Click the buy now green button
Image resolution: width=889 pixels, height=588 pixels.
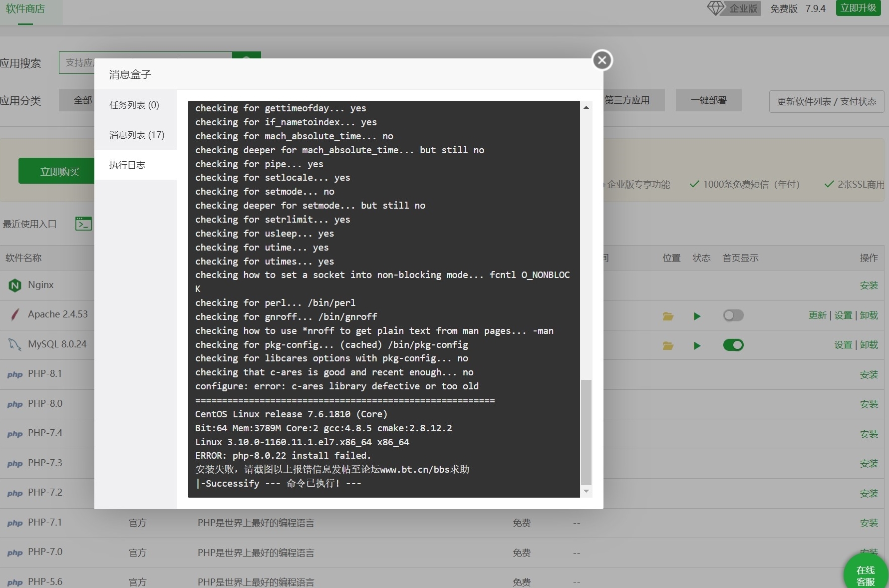point(56,171)
